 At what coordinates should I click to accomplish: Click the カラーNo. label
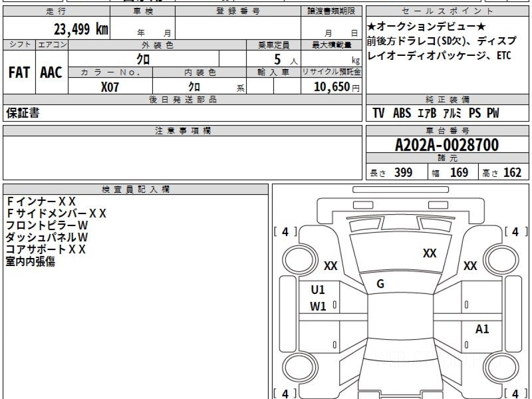pyautogui.click(x=110, y=72)
